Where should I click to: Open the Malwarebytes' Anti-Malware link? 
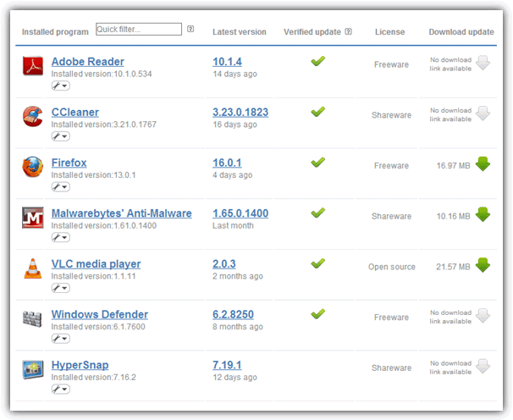[121, 213]
